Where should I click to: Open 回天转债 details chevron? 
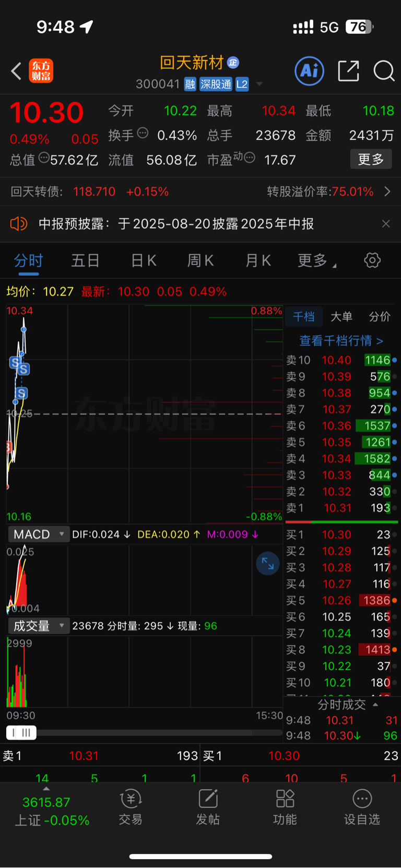coord(387,192)
